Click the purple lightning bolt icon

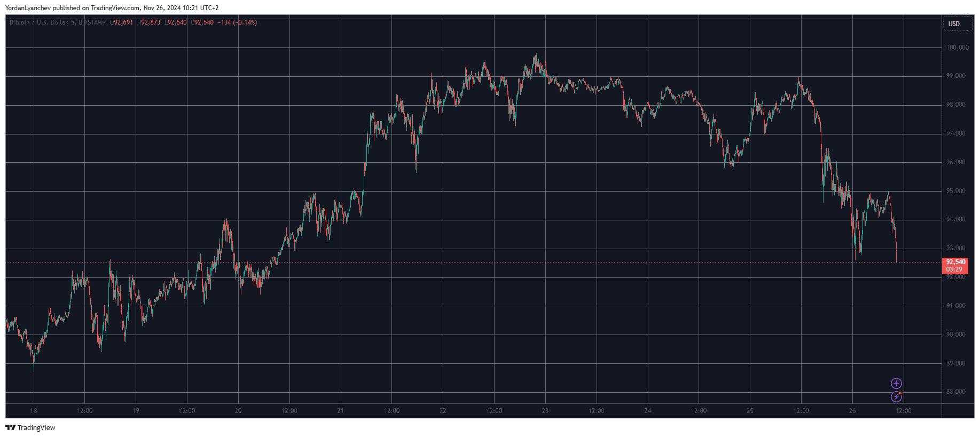click(x=896, y=396)
